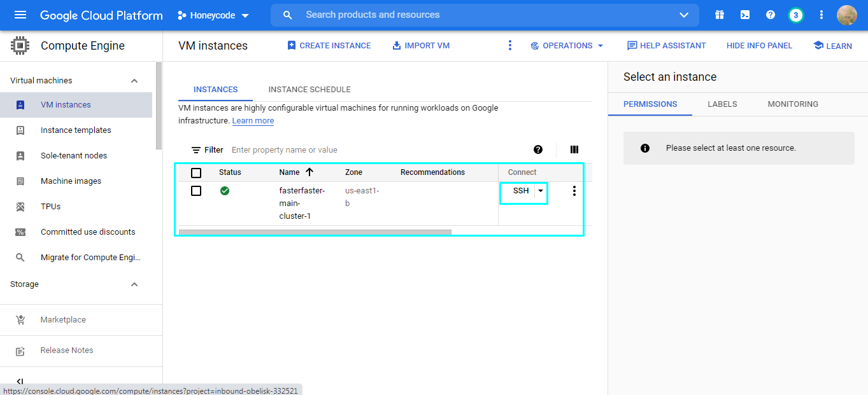Open the top bar vertical dots menu
The height and width of the screenshot is (395, 868).
click(822, 15)
